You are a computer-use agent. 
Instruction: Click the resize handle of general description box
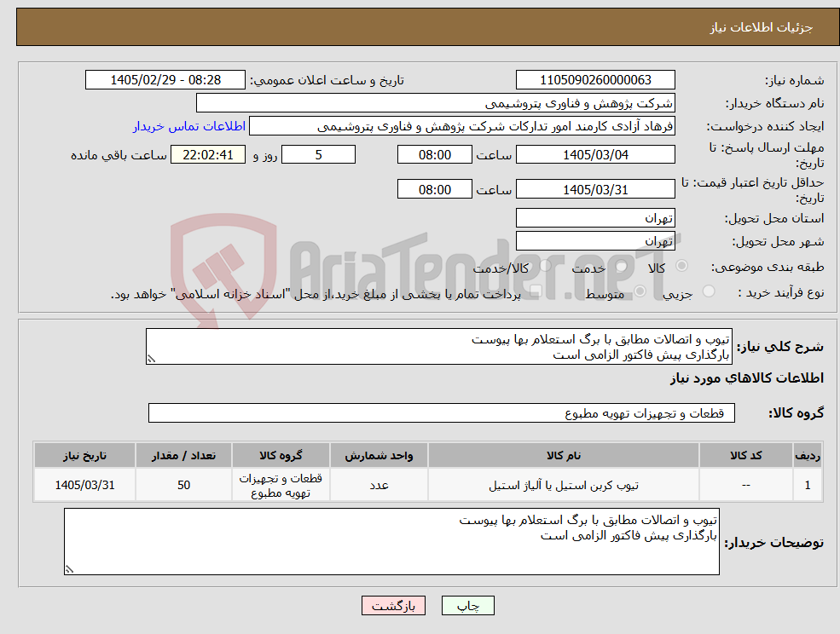[151, 360]
